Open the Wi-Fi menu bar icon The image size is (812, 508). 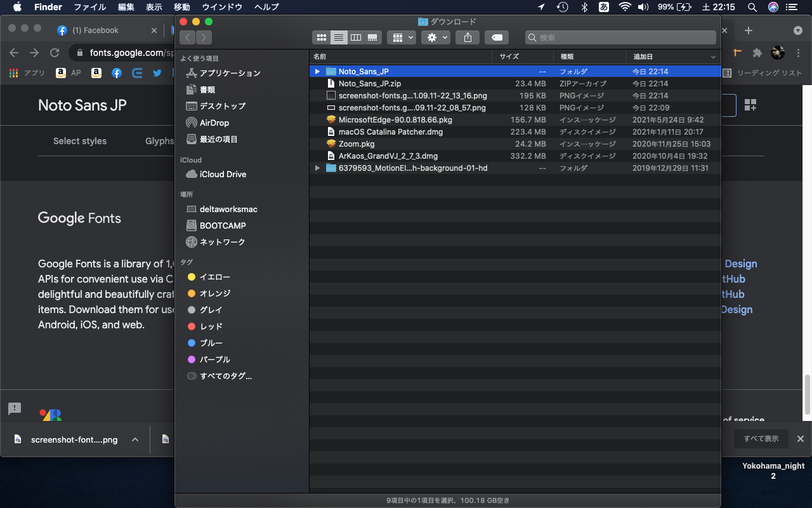625,7
